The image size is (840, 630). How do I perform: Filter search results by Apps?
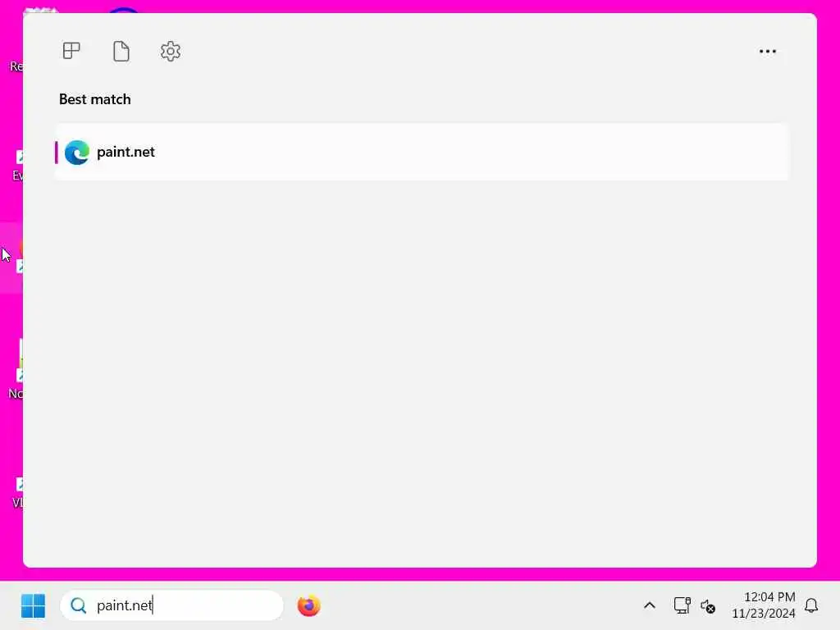click(71, 51)
